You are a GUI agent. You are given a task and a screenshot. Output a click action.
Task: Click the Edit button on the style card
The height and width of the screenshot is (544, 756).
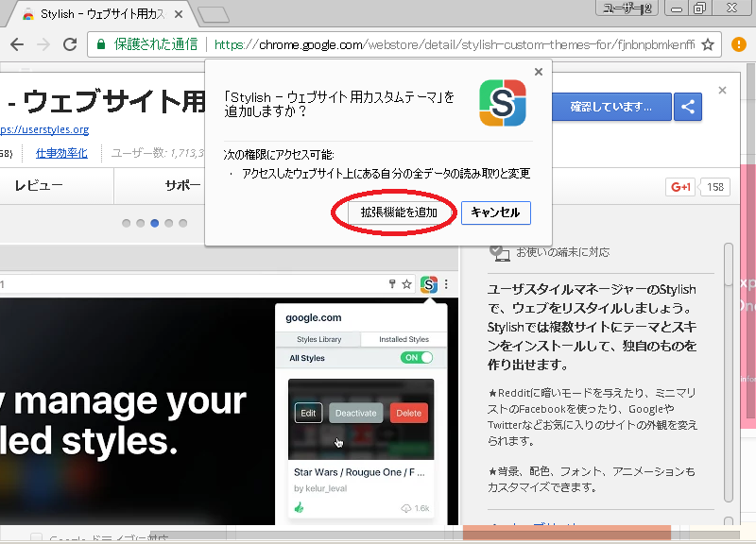(x=308, y=413)
